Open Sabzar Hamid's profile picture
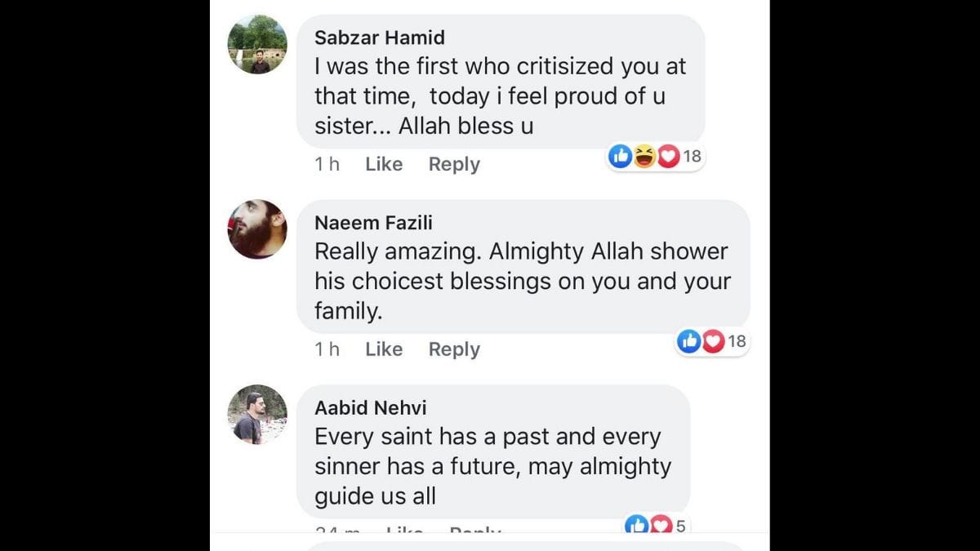 [257, 45]
